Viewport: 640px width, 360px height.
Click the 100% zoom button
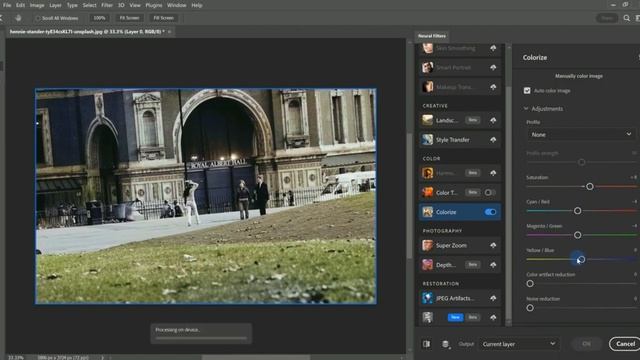coord(99,18)
